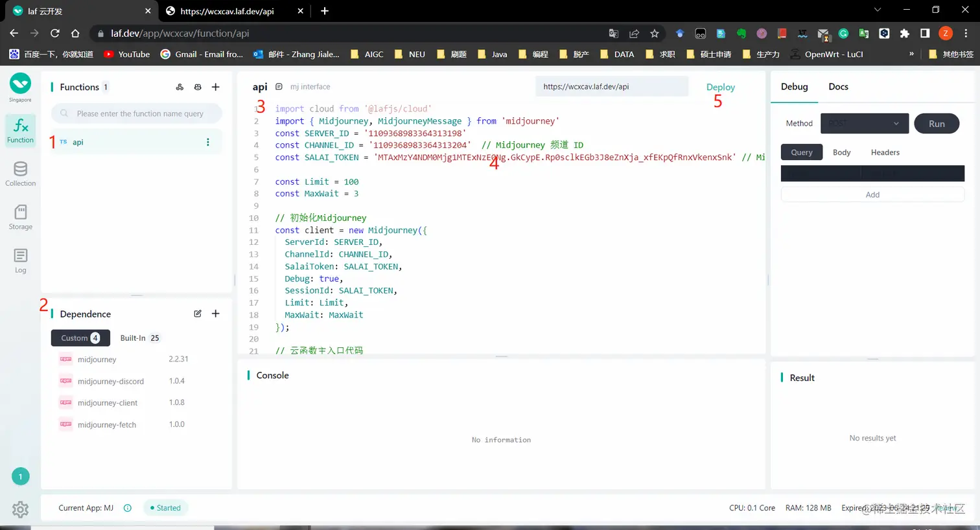Click the green notification badge showing 1

(20, 476)
